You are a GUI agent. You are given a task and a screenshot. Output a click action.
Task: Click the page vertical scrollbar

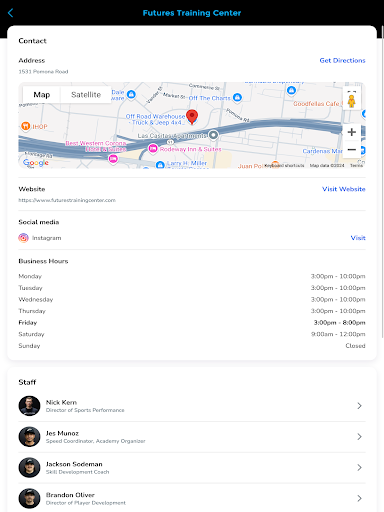pyautogui.click(x=382, y=182)
